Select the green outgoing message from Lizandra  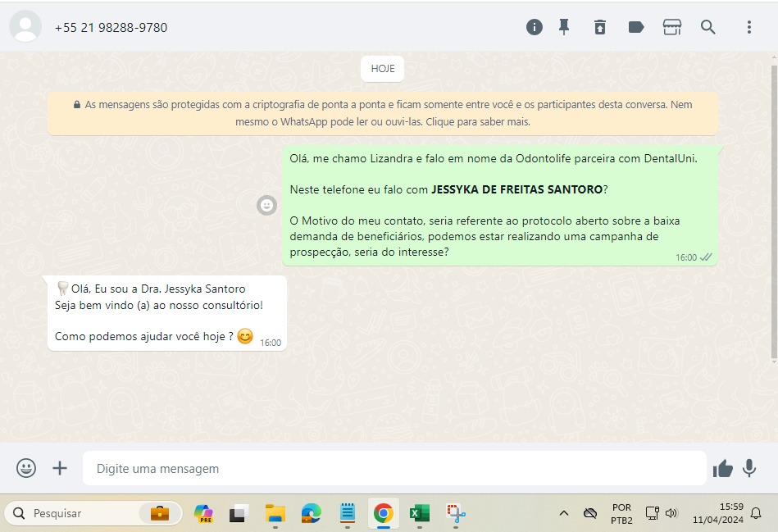coord(499,206)
